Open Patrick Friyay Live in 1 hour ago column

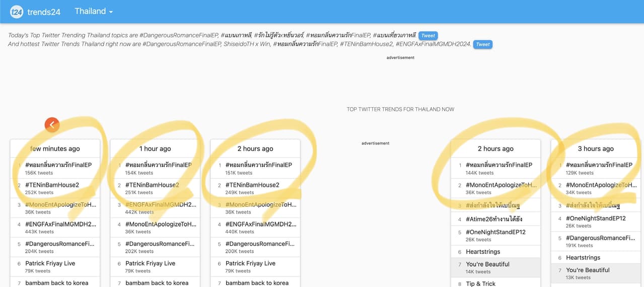pos(150,263)
